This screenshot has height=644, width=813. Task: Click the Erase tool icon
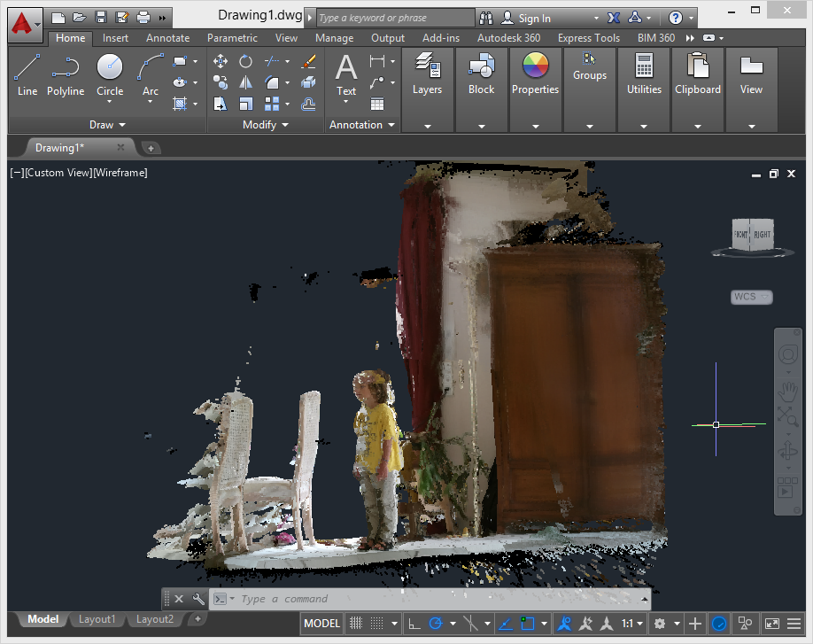(x=308, y=61)
